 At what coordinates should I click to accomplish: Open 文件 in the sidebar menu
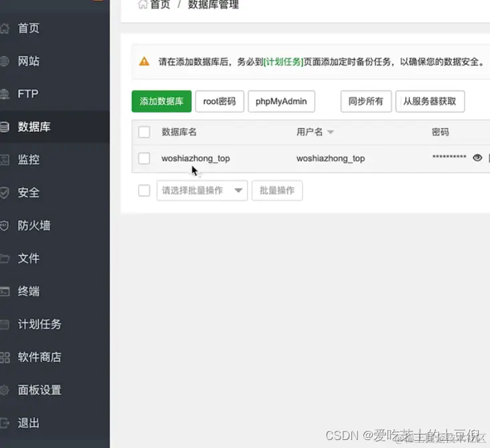[29, 259]
